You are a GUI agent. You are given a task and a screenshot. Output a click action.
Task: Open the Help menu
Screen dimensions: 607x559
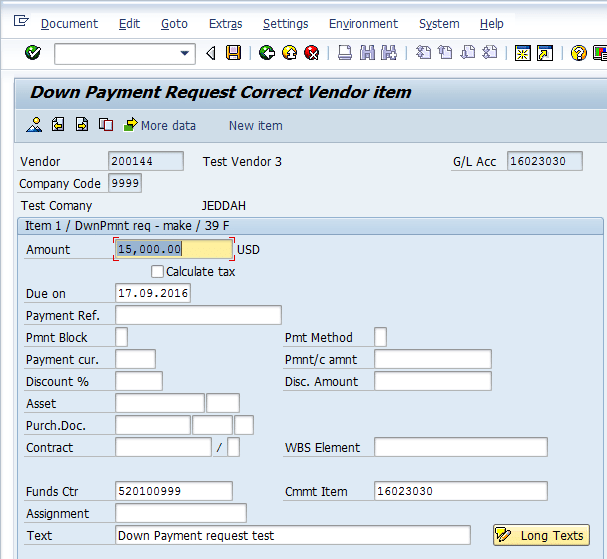coord(492,24)
